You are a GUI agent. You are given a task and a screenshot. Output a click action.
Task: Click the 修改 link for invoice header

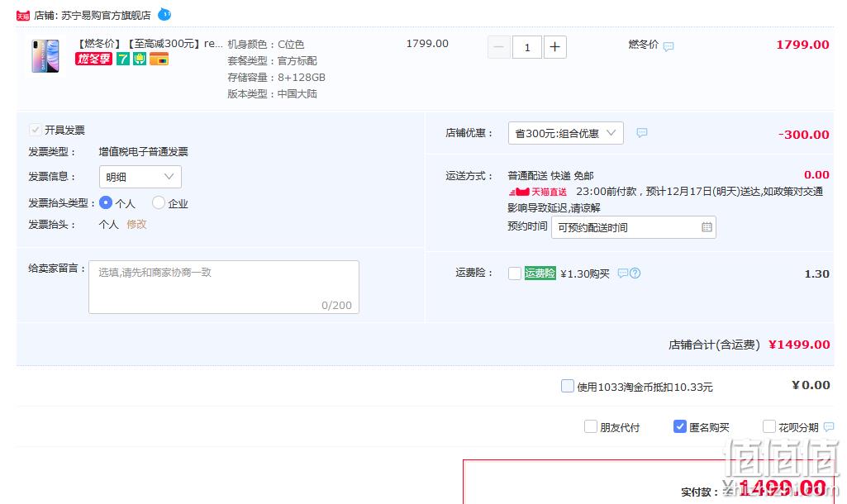tap(136, 224)
